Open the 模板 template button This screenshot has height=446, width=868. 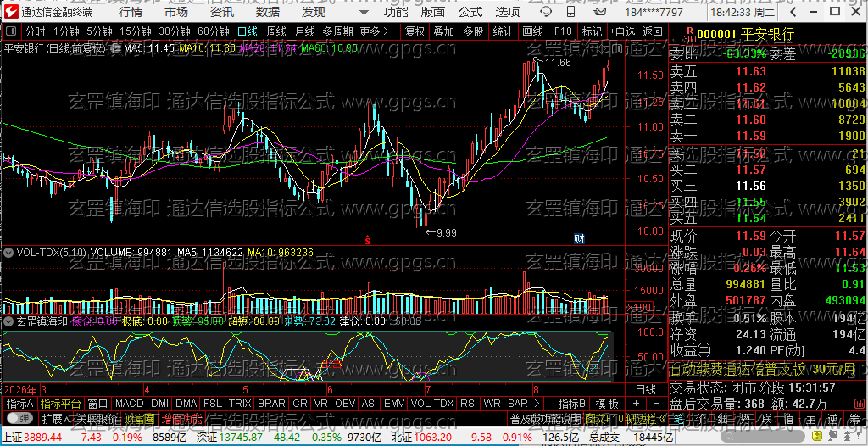(607, 404)
